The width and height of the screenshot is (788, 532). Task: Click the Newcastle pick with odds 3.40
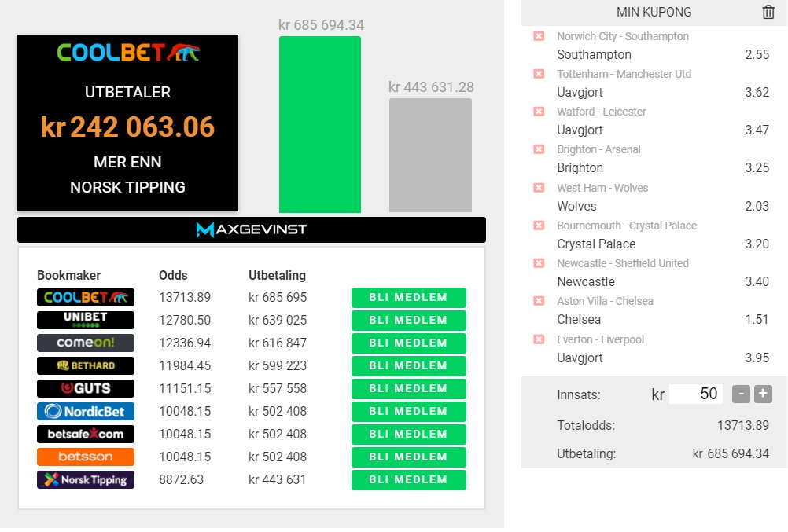(x=663, y=282)
